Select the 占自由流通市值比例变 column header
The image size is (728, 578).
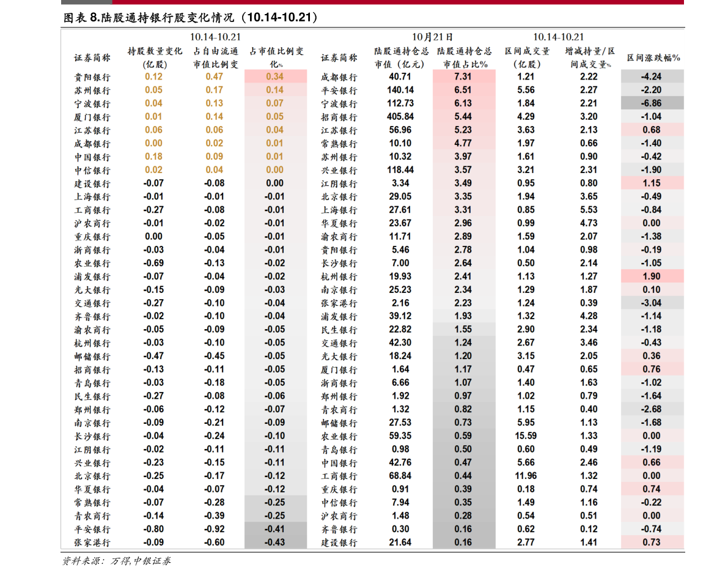click(215, 57)
